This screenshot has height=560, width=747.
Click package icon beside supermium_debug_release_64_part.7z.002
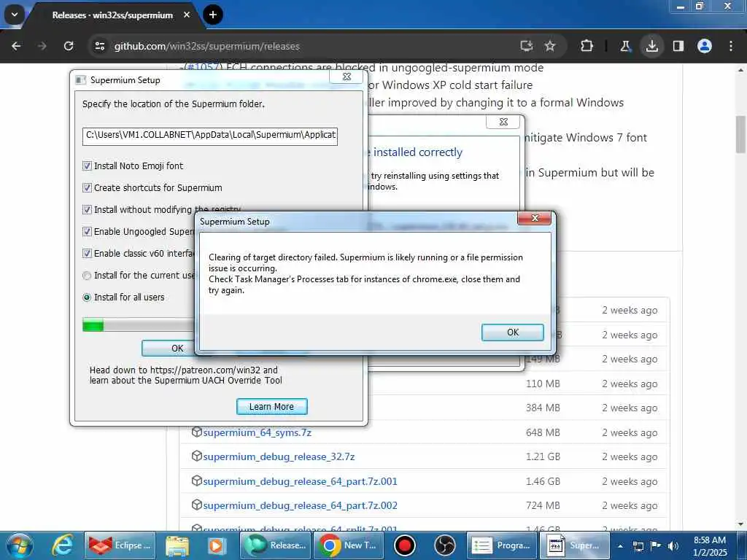coord(197,505)
